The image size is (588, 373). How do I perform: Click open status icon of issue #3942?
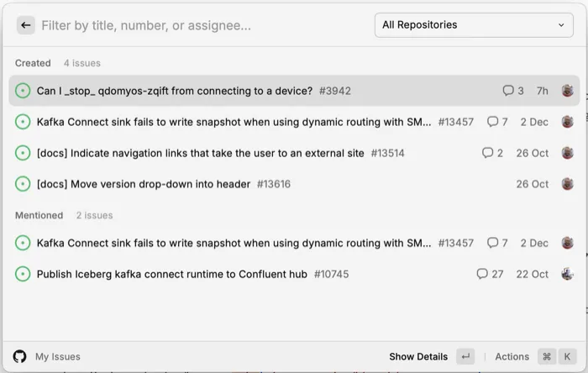(23, 91)
